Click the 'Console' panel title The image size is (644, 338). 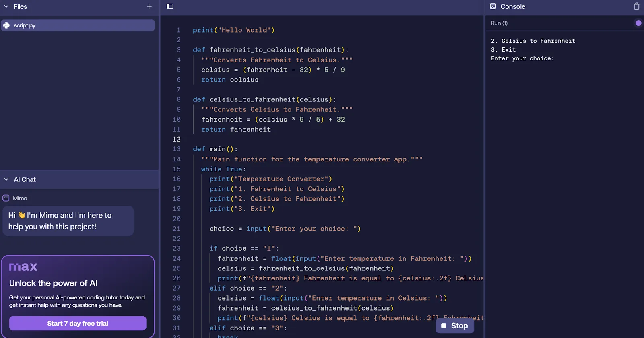(x=513, y=6)
